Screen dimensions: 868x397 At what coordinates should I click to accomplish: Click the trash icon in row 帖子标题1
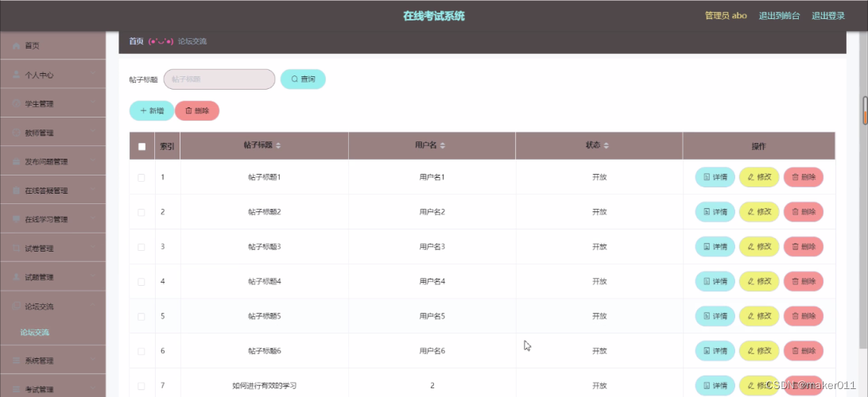click(x=795, y=178)
